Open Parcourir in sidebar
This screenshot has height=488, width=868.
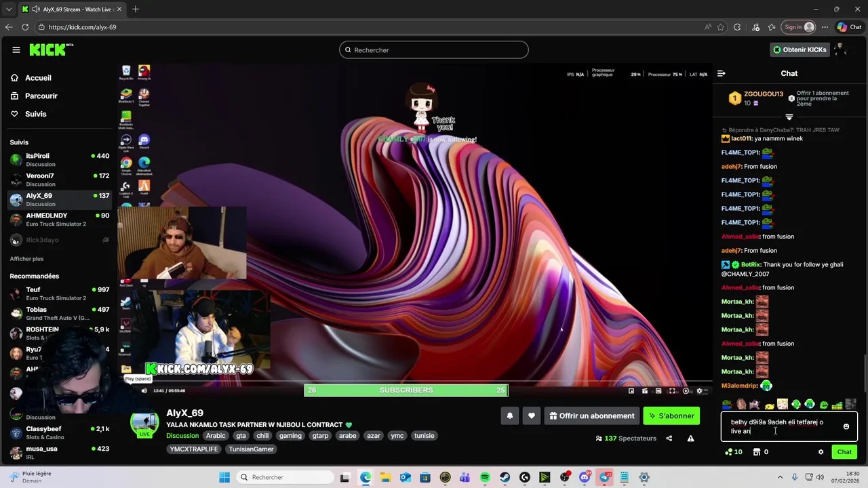(x=41, y=96)
